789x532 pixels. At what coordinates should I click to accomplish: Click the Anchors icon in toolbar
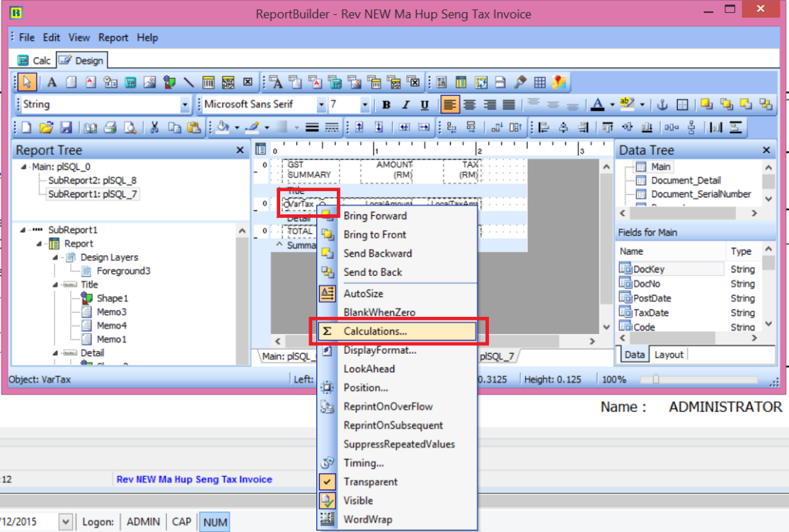pos(663,105)
